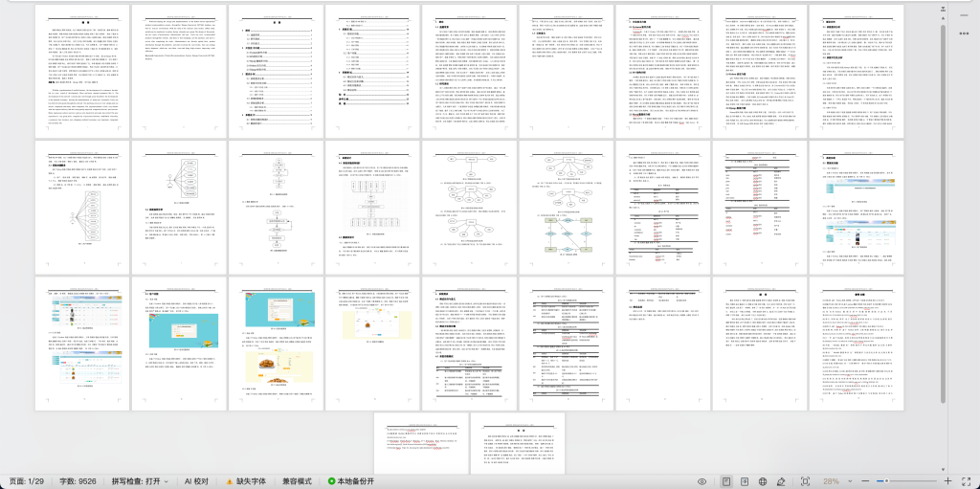The width and height of the screenshot is (980, 489).
Task: Click the zoom out minus button
Action: click(x=865, y=481)
